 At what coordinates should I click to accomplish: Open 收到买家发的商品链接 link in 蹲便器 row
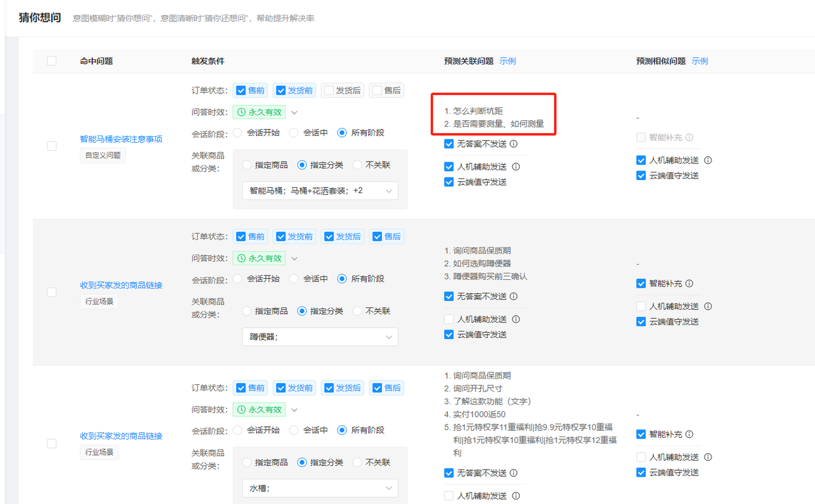121,285
